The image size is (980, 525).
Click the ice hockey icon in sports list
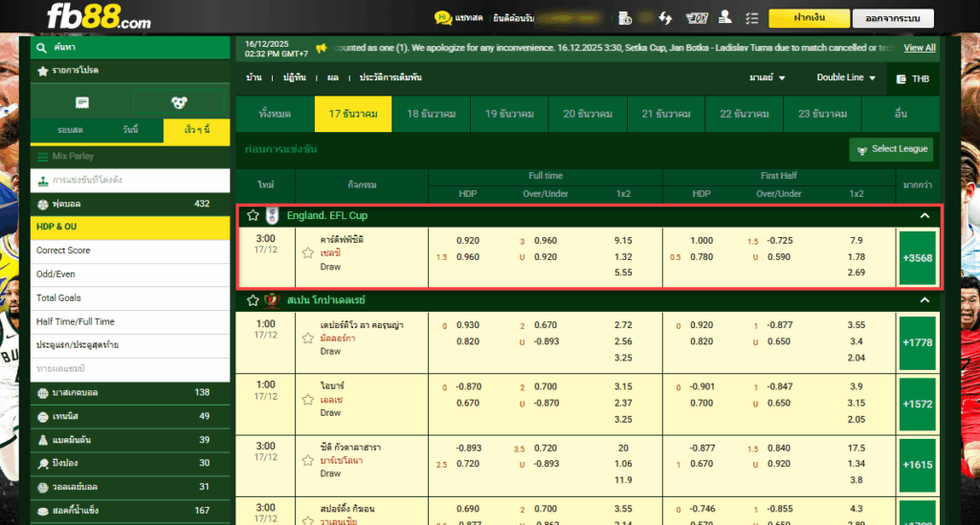tap(42, 512)
